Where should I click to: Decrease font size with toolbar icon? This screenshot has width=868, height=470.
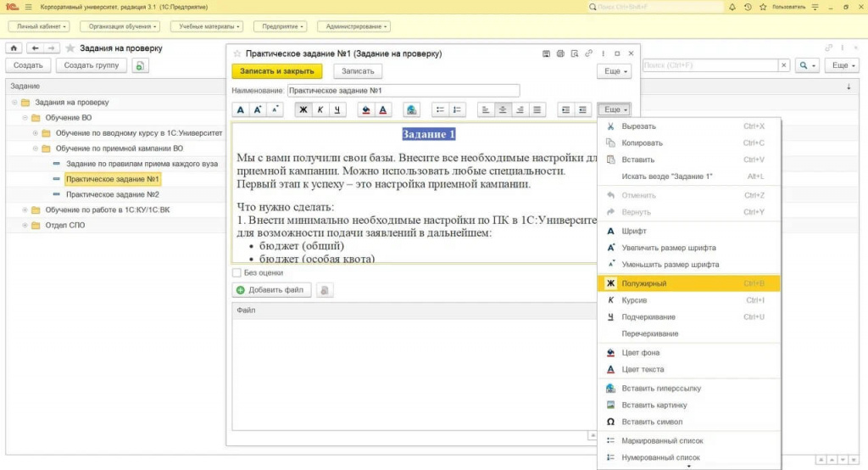click(x=275, y=109)
